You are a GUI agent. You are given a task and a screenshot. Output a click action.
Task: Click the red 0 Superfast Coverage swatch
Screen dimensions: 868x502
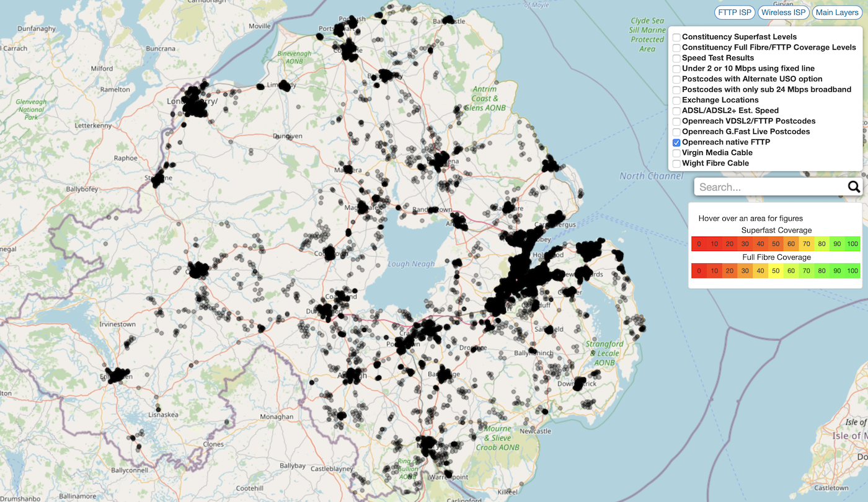coord(699,244)
